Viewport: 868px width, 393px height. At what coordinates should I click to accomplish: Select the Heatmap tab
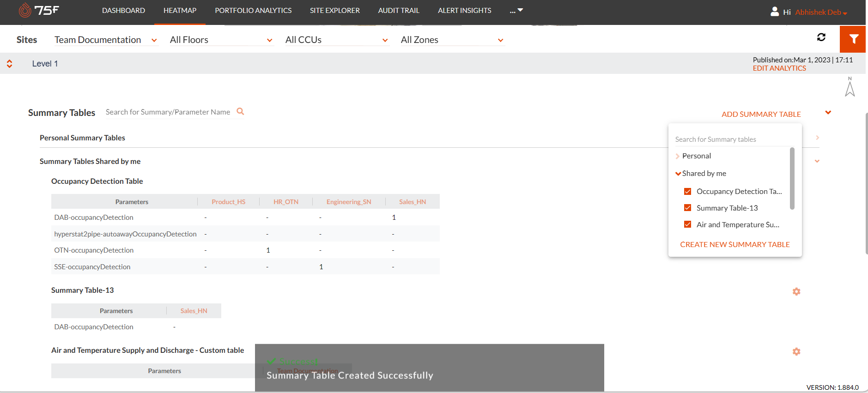tap(180, 10)
